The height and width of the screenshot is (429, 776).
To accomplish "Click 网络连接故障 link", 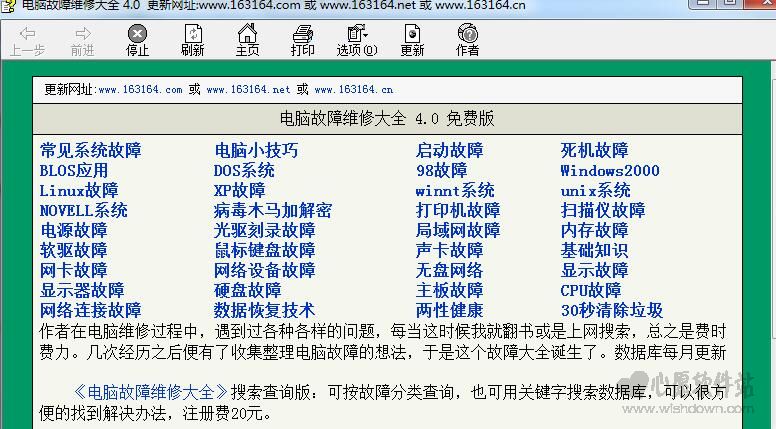I will [91, 310].
